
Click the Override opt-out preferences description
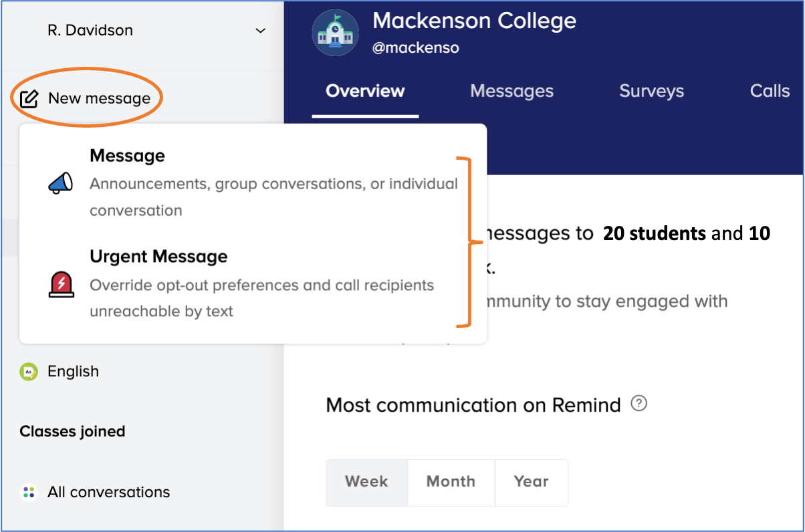(262, 298)
